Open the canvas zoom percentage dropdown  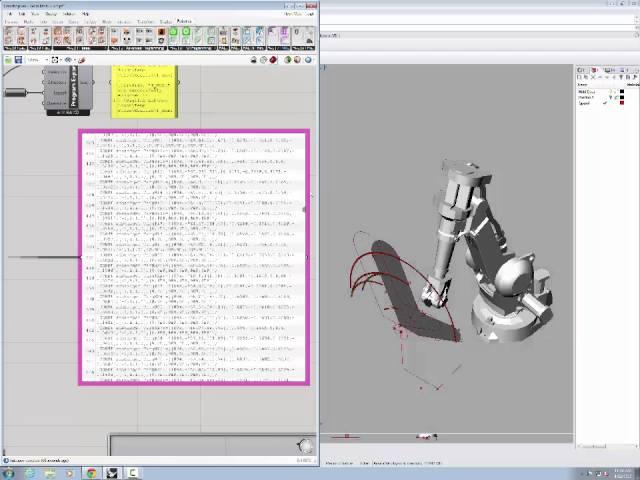[x=37, y=60]
